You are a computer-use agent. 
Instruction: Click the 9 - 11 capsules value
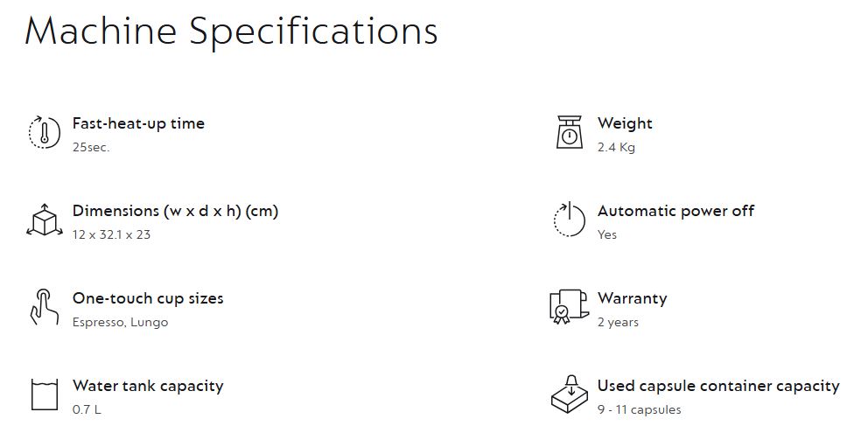639,409
